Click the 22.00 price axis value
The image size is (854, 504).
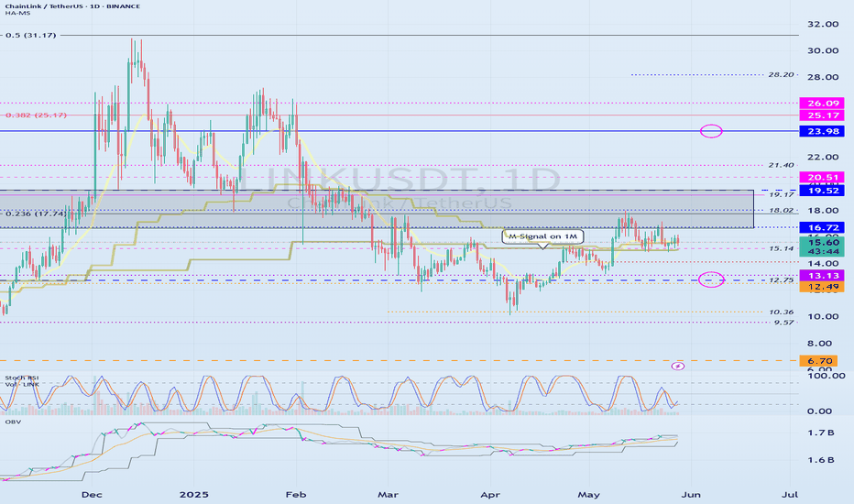pyautogui.click(x=823, y=157)
